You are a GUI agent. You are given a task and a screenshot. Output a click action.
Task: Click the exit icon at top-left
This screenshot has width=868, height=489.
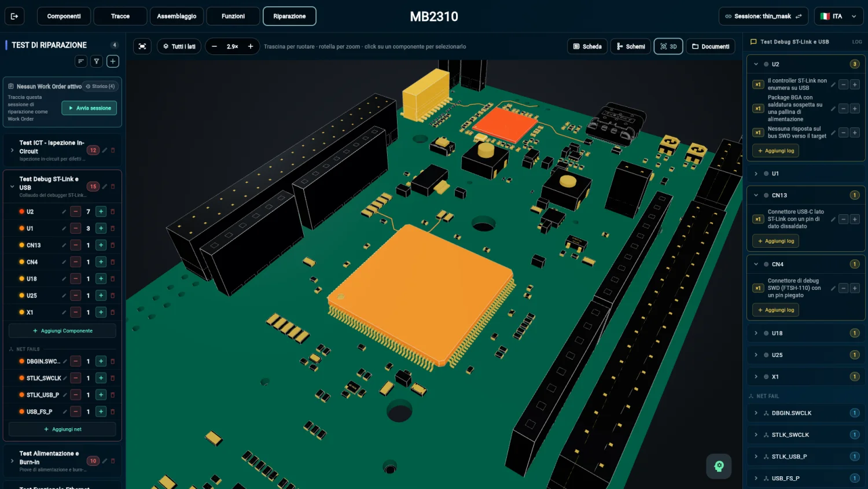point(14,16)
